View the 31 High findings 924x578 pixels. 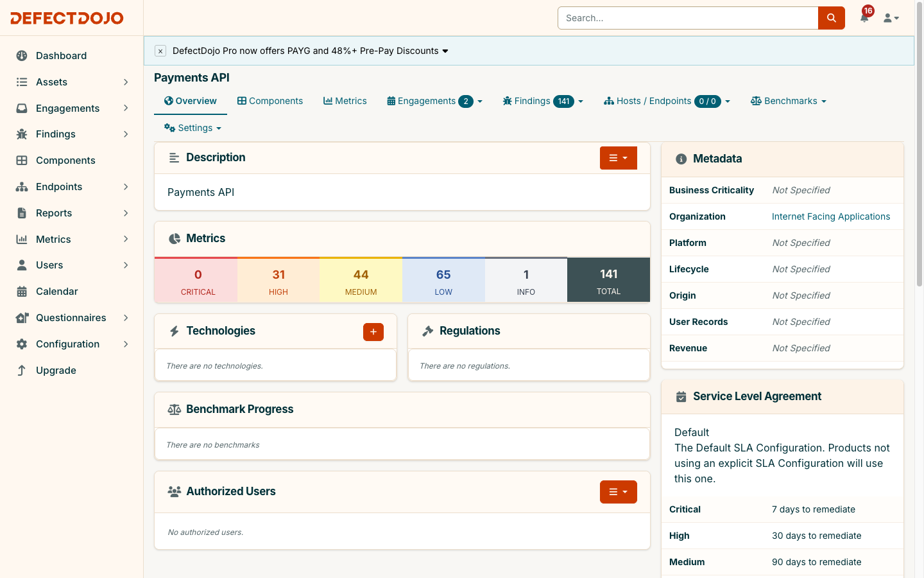point(278,280)
